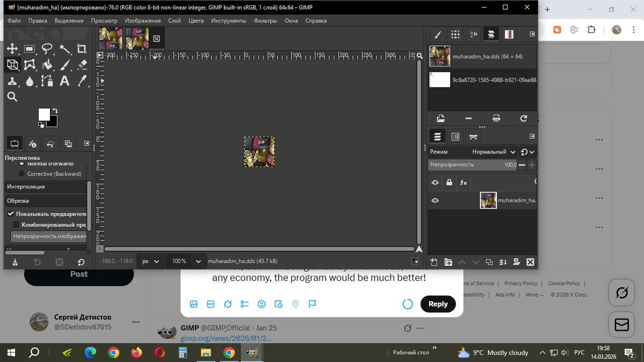
Task: Select the Crop tool
Action: click(x=82, y=49)
